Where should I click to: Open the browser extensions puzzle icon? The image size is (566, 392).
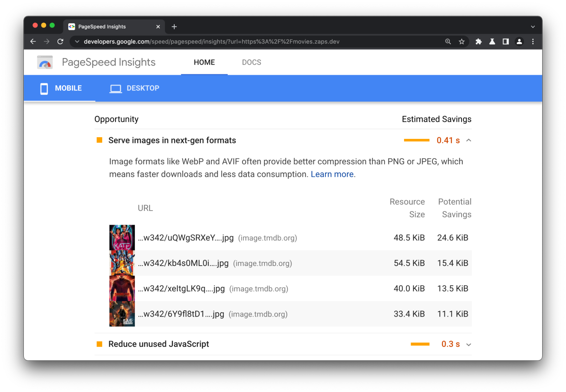[479, 41]
